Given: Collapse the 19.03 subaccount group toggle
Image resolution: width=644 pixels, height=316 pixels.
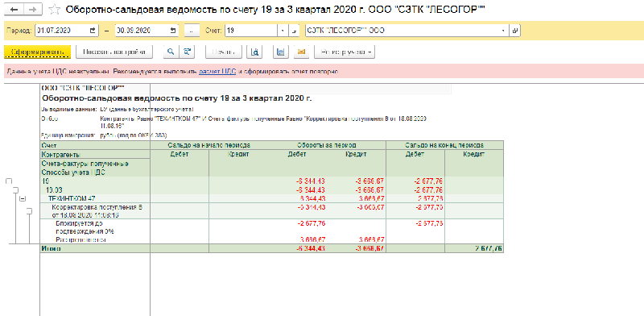Looking at the screenshot, I should pos(16,190).
